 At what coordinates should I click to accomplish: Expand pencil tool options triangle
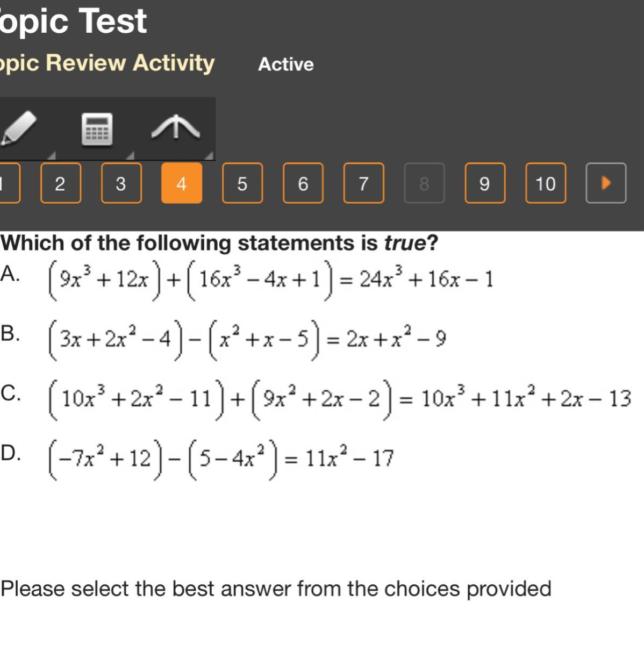pyautogui.click(x=52, y=156)
